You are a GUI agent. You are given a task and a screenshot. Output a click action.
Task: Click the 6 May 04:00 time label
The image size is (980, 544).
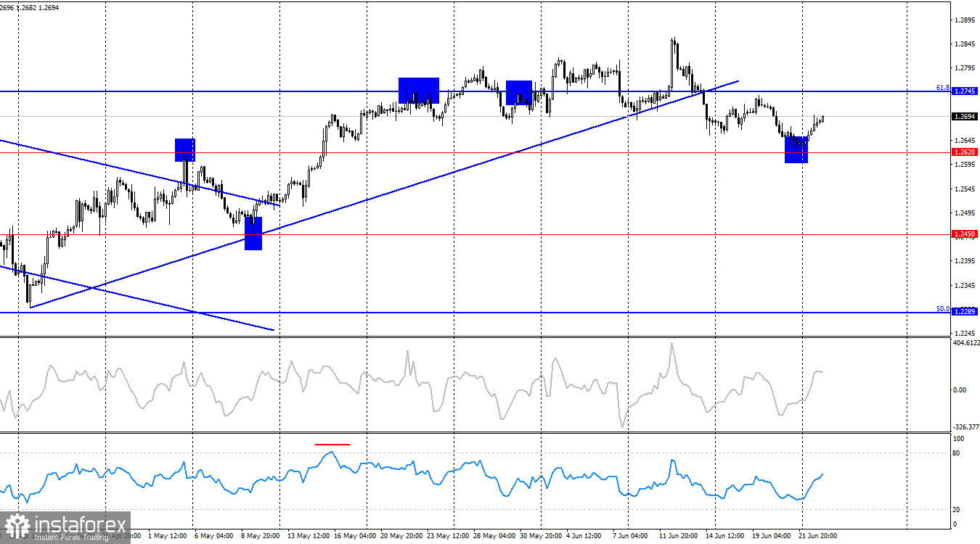[213, 536]
